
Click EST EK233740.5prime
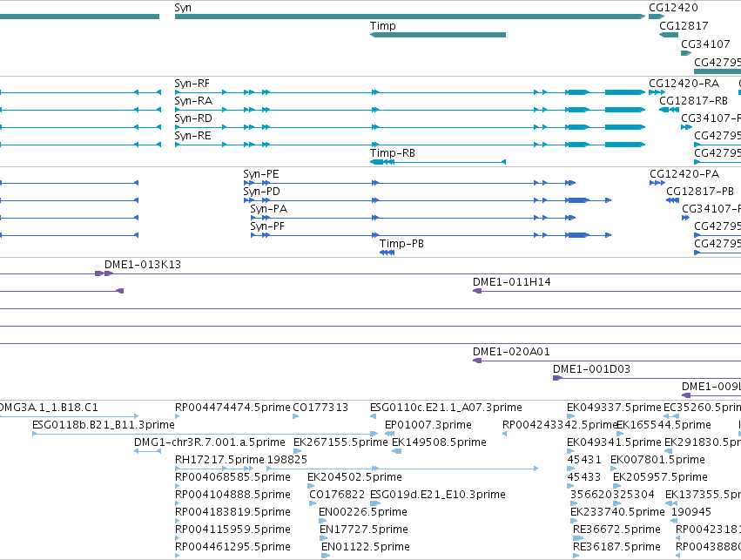coord(617,513)
